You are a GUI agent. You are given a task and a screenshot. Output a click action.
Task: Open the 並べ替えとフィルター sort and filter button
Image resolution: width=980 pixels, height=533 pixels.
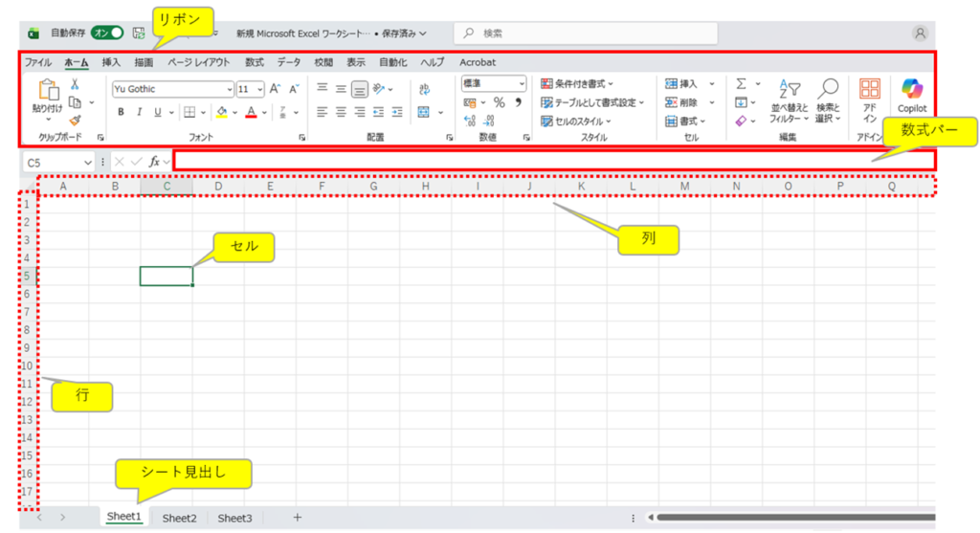pyautogui.click(x=789, y=101)
